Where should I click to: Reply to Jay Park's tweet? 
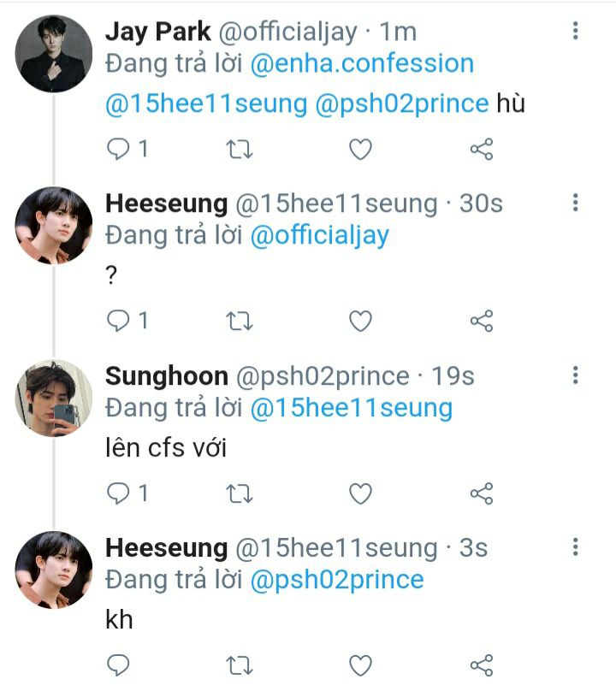coord(118,150)
